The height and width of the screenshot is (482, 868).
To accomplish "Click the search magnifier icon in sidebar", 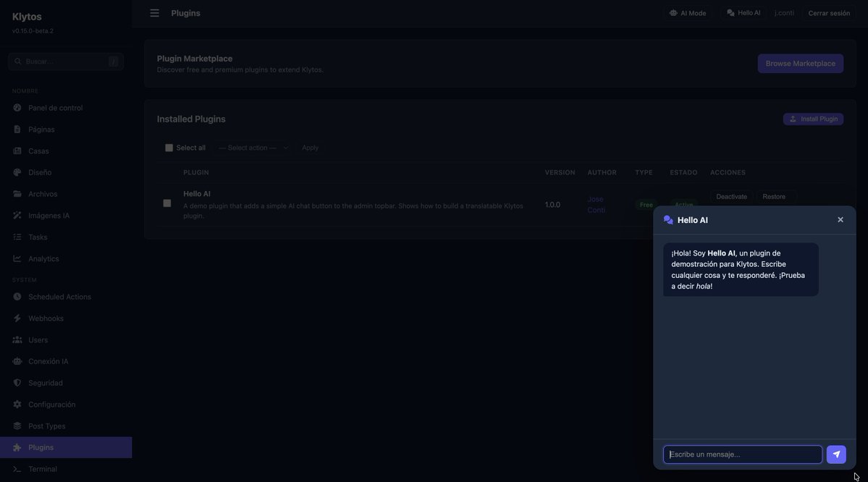I will coord(17,62).
